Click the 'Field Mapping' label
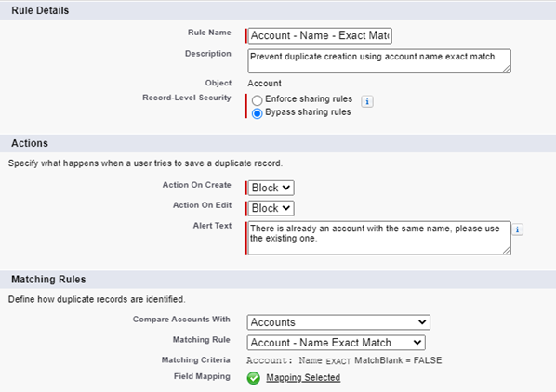 tap(202, 376)
